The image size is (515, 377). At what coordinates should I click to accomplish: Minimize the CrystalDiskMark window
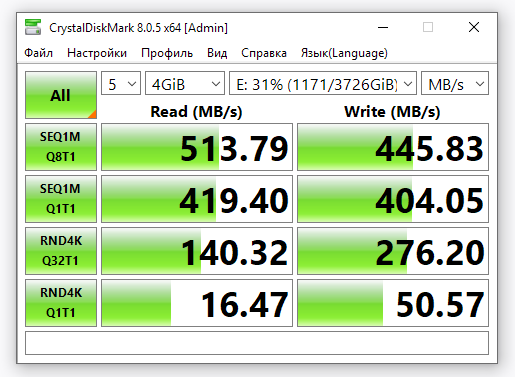click(x=383, y=27)
